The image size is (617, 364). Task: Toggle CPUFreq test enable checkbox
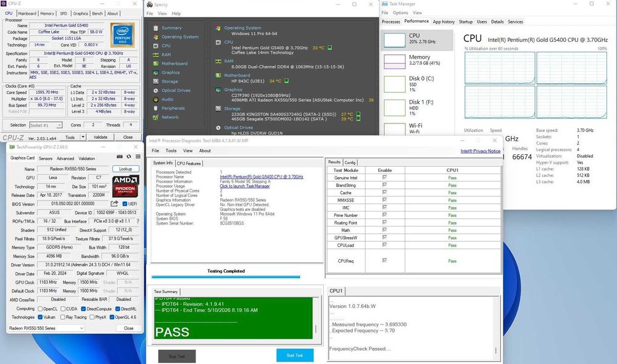tap(384, 260)
